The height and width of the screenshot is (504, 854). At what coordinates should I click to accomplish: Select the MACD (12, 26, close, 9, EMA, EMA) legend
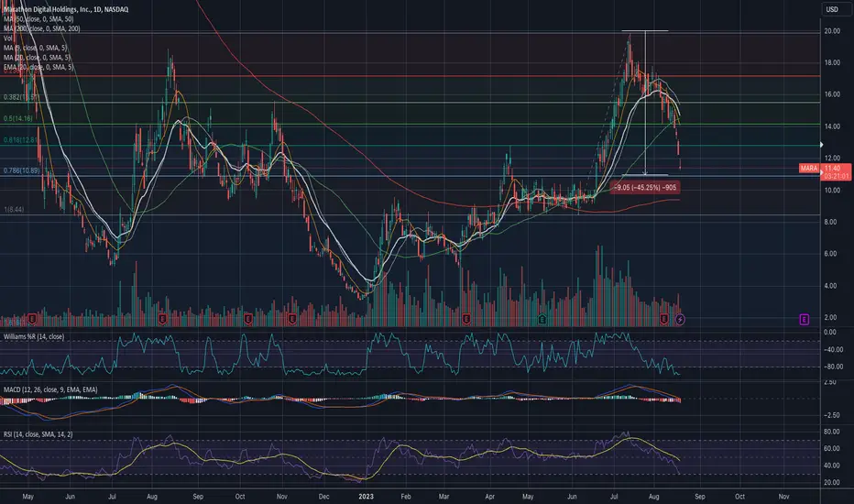tap(50, 389)
